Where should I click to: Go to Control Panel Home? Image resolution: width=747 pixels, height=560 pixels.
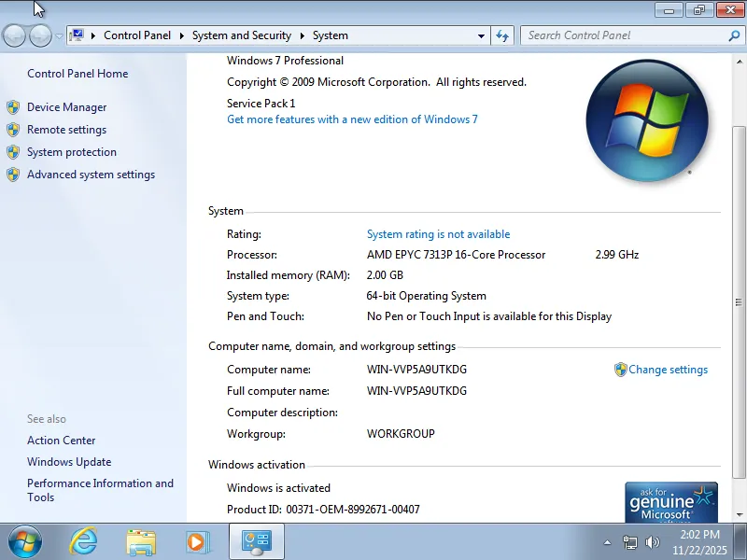(x=78, y=74)
